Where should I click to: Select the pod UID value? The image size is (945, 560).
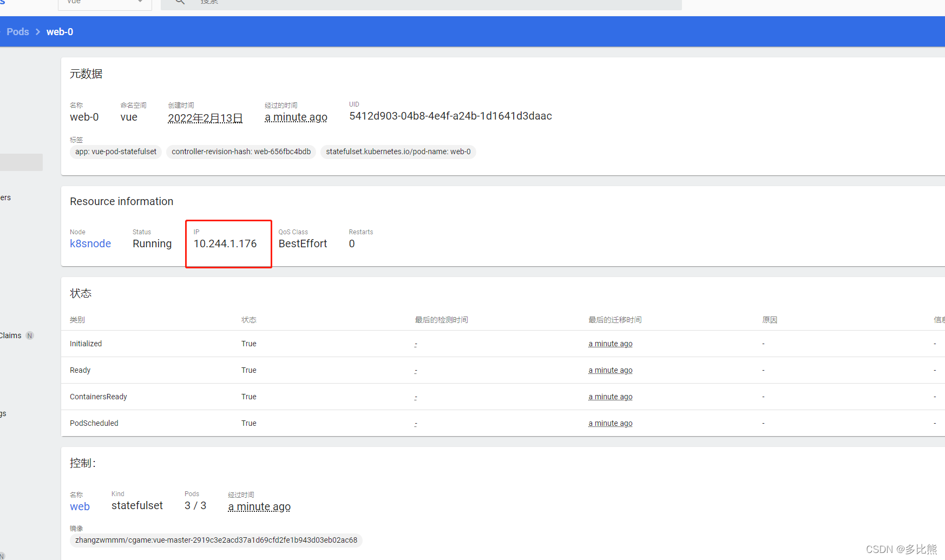450,116
